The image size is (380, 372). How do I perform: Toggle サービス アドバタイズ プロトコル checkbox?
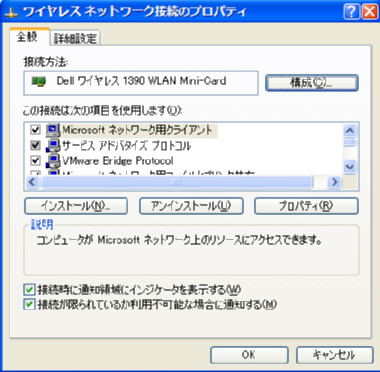[35, 145]
